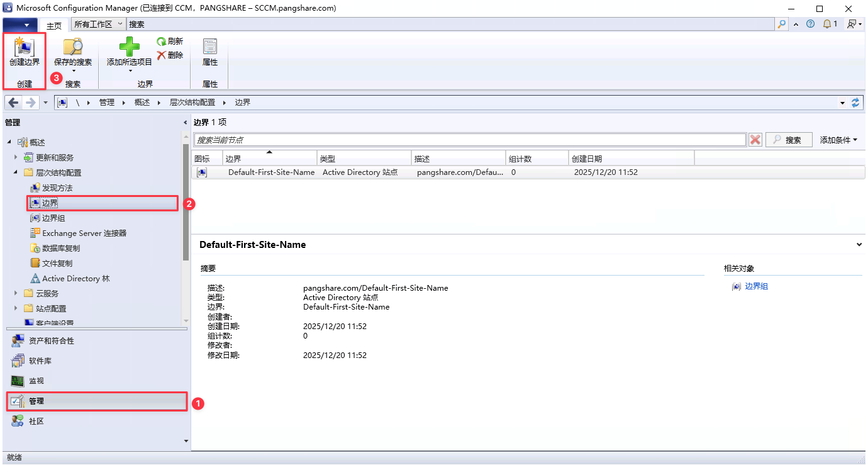868x465 pixels.
Task: Click 概述 in the breadcrumb path
Action: (142, 103)
